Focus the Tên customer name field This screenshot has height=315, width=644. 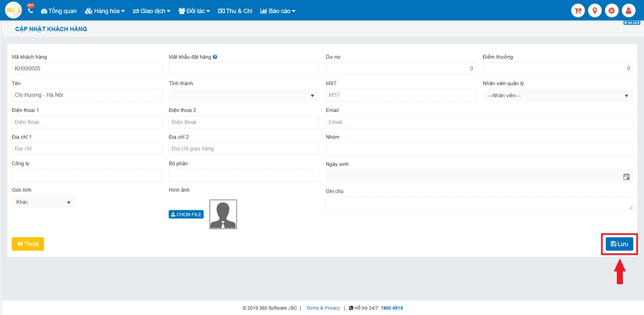87,95
